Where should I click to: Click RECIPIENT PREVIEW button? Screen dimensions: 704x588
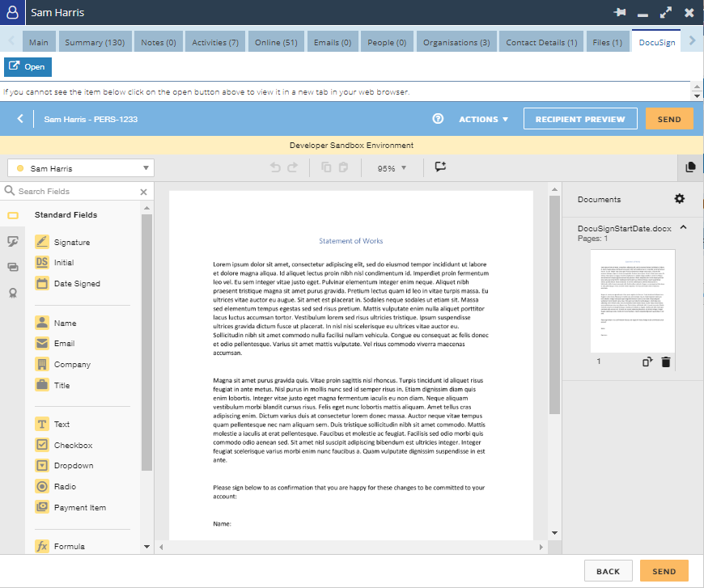coord(580,119)
